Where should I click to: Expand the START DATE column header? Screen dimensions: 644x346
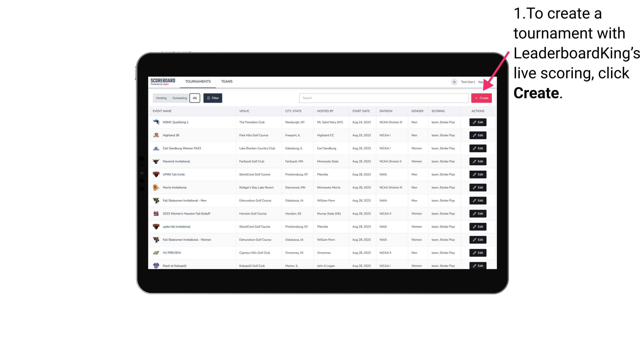[361, 111]
